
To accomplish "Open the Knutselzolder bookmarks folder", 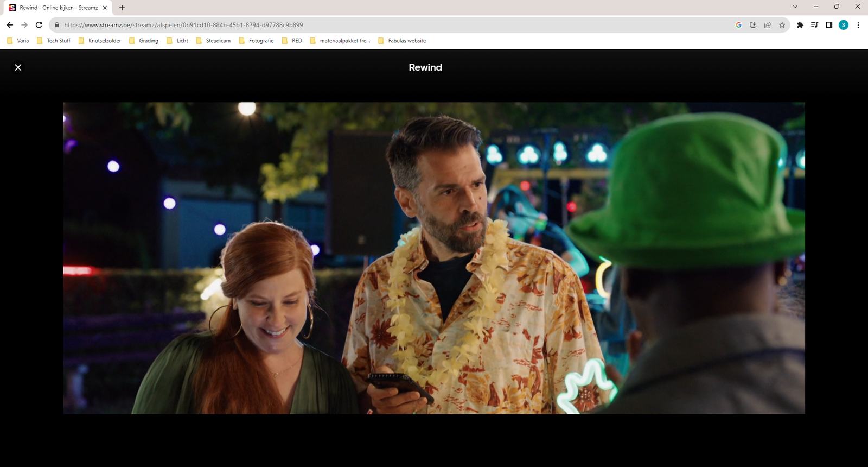I will point(100,41).
